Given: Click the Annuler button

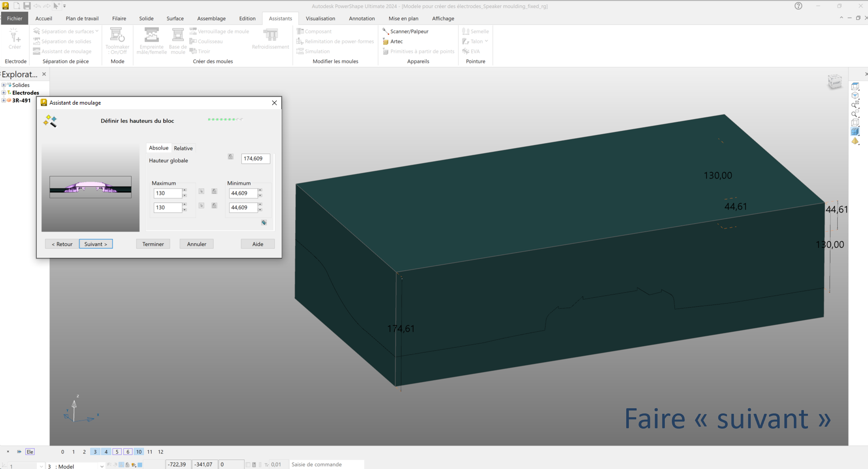Looking at the screenshot, I should point(196,244).
